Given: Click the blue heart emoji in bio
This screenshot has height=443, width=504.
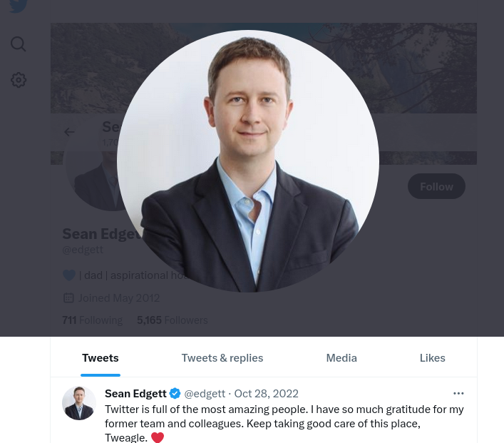Looking at the screenshot, I should (68, 275).
